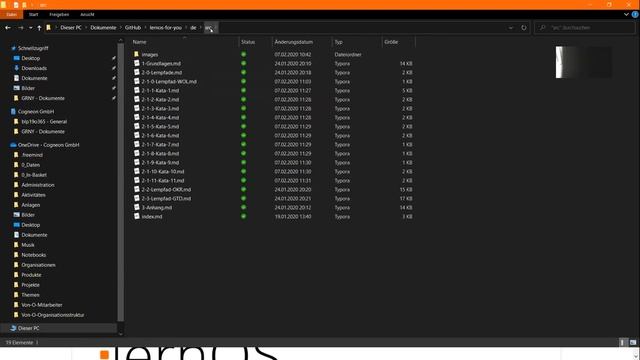This screenshot has height=360, width=640.
Task: Navigate to de in breadcrumb
Action: click(193, 28)
